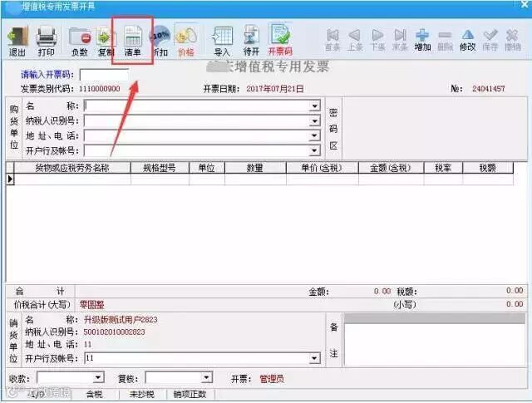Click the date 2017年07月21日
Viewport: 532px width, 403px height.
[x=275, y=89]
